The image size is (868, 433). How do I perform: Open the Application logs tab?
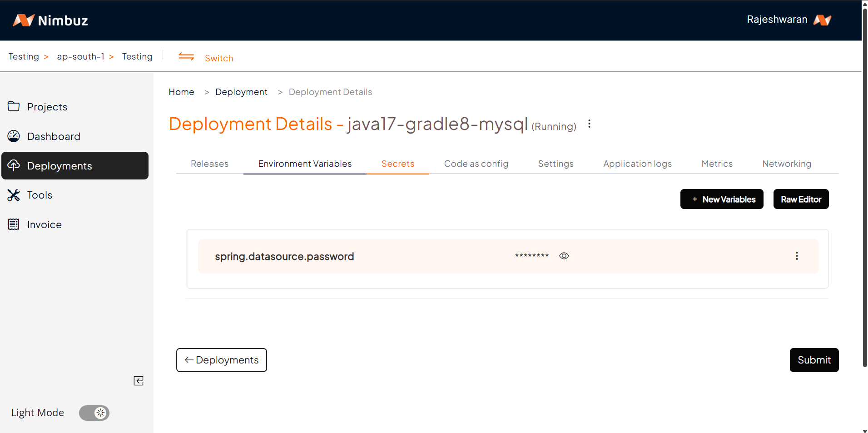(637, 164)
